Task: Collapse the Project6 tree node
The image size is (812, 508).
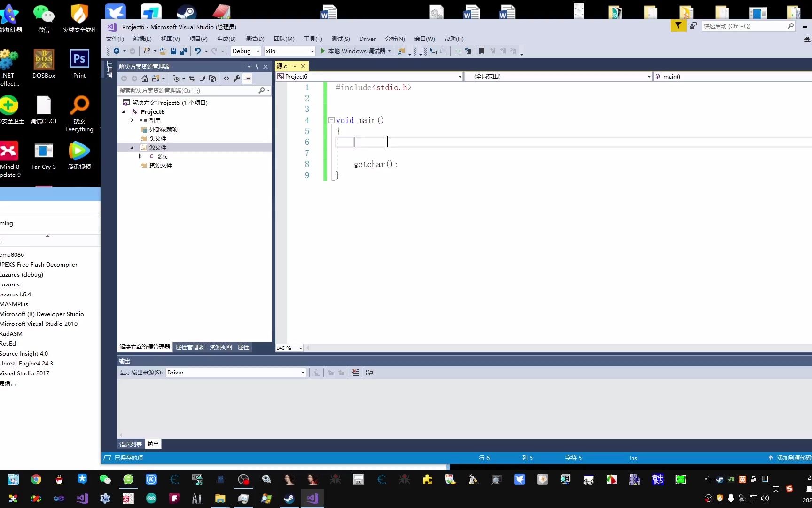Action: (x=124, y=112)
